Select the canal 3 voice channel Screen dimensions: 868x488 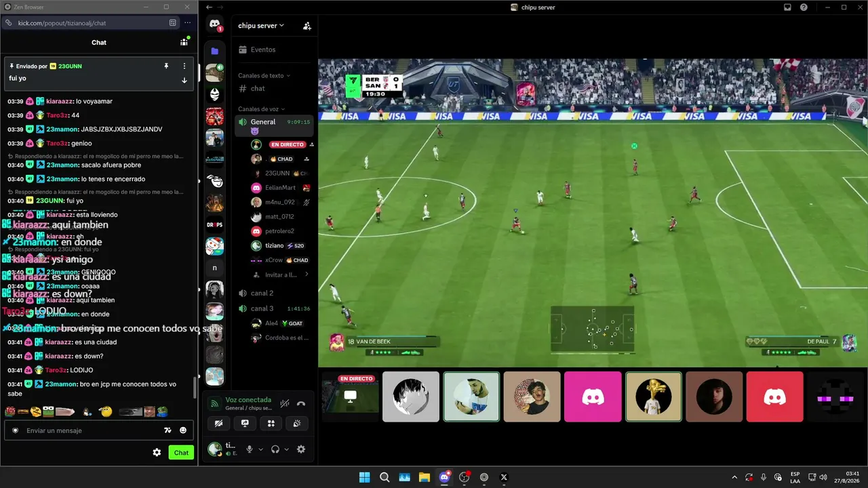tap(274, 308)
